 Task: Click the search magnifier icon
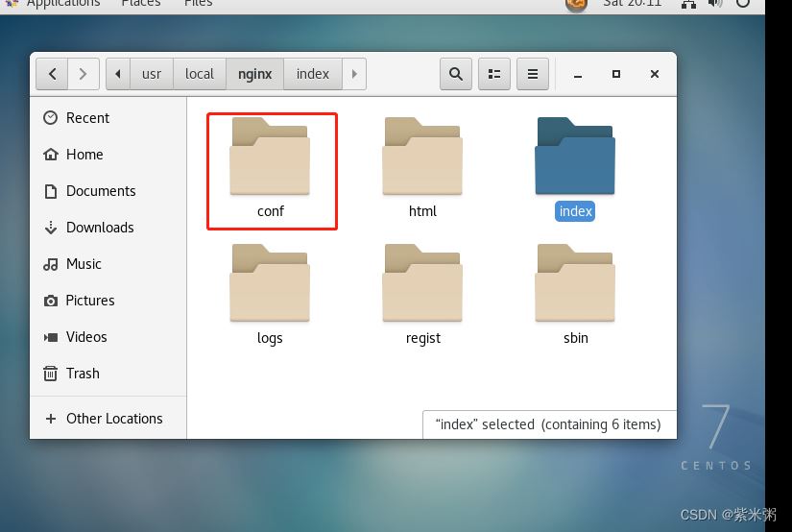point(456,74)
